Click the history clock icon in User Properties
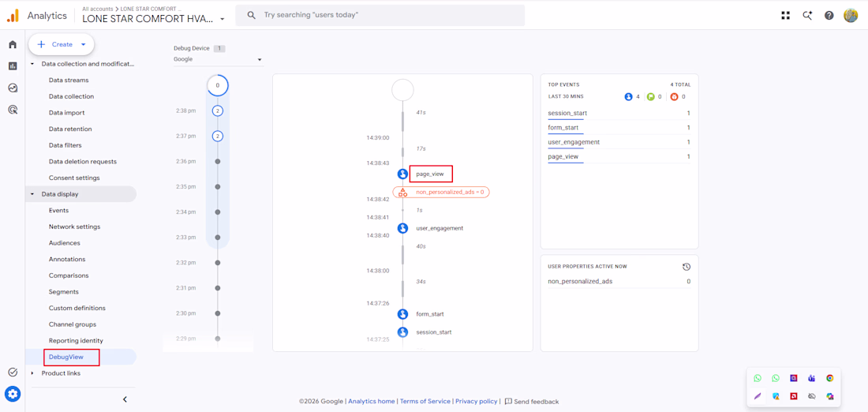Image resolution: width=868 pixels, height=412 pixels. click(x=687, y=266)
